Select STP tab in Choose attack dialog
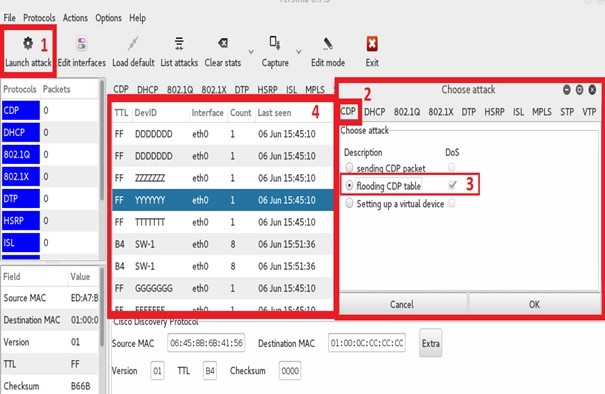The height and width of the screenshot is (394, 605). point(567,112)
